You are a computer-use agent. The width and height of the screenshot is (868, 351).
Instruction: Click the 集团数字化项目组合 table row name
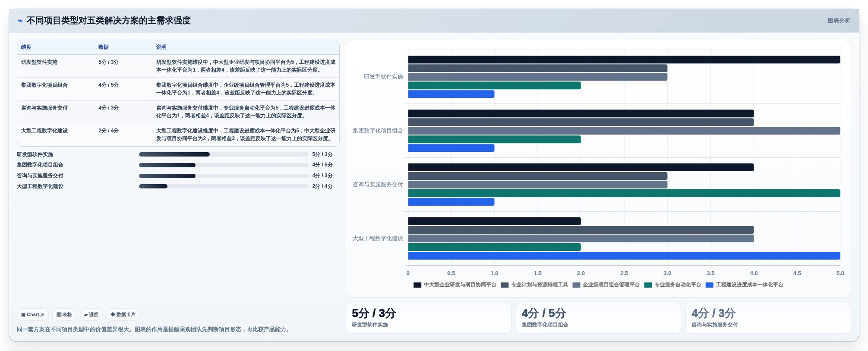44,85
